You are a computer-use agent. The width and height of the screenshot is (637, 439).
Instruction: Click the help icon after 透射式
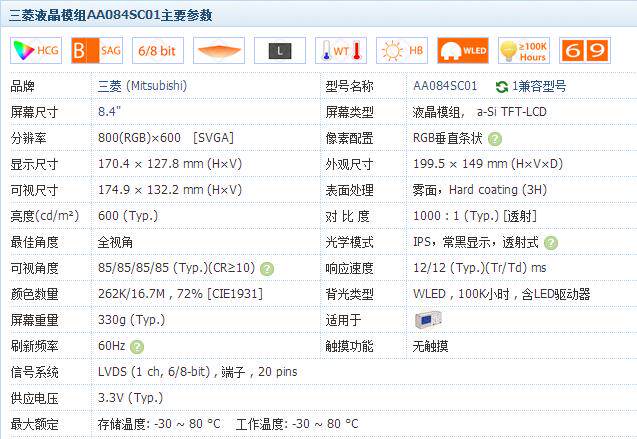(x=550, y=243)
